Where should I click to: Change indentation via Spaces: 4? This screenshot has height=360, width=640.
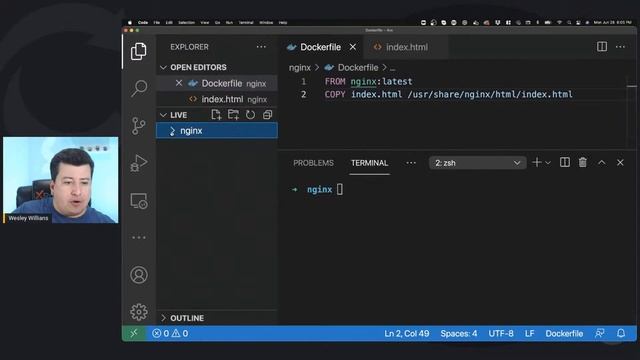[458, 333]
